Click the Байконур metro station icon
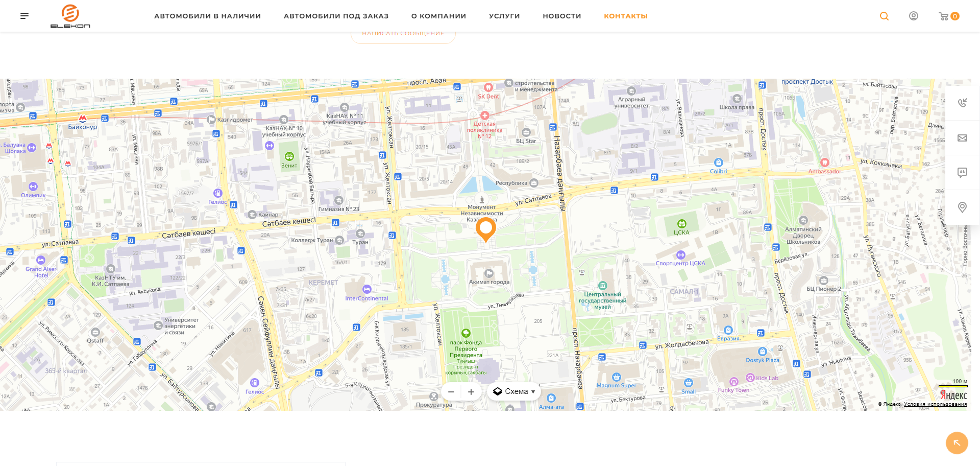Viewport: 980px width, 466px height. click(x=83, y=118)
